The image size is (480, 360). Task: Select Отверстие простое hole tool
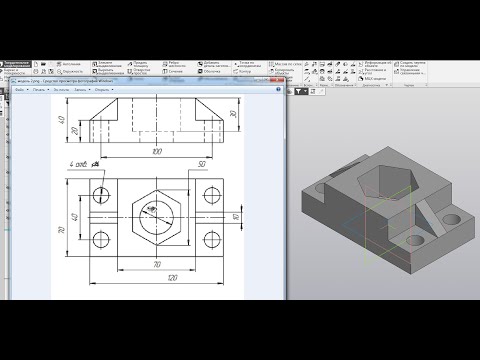pyautogui.click(x=139, y=71)
